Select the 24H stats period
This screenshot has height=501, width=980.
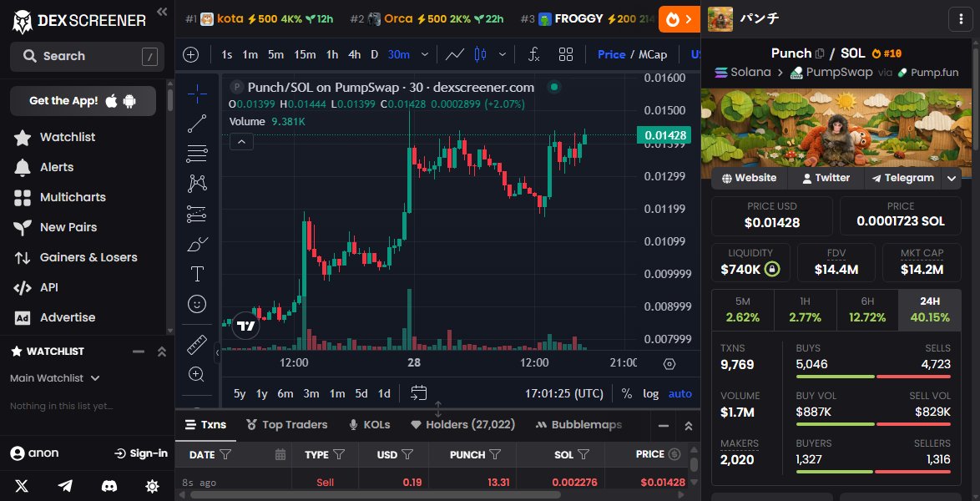click(x=929, y=311)
